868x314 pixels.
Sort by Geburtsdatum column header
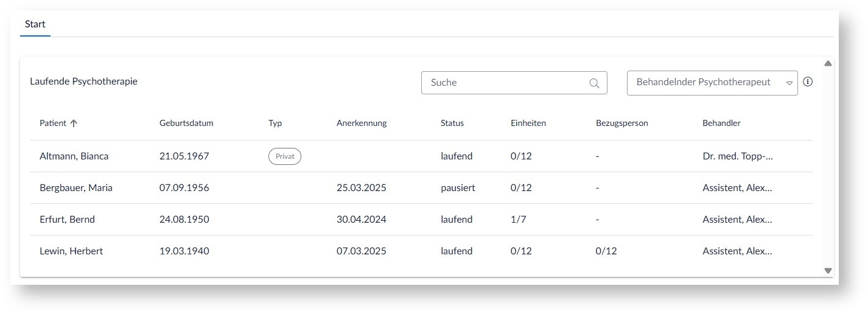pyautogui.click(x=186, y=124)
